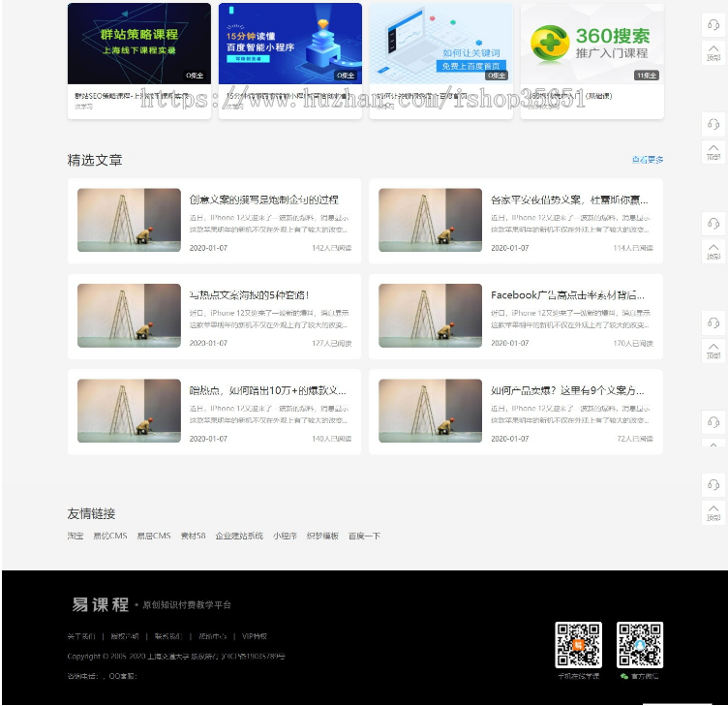Click the 咨询电话 QQ客服 footer line
This screenshot has height=706, width=728.
(x=103, y=676)
